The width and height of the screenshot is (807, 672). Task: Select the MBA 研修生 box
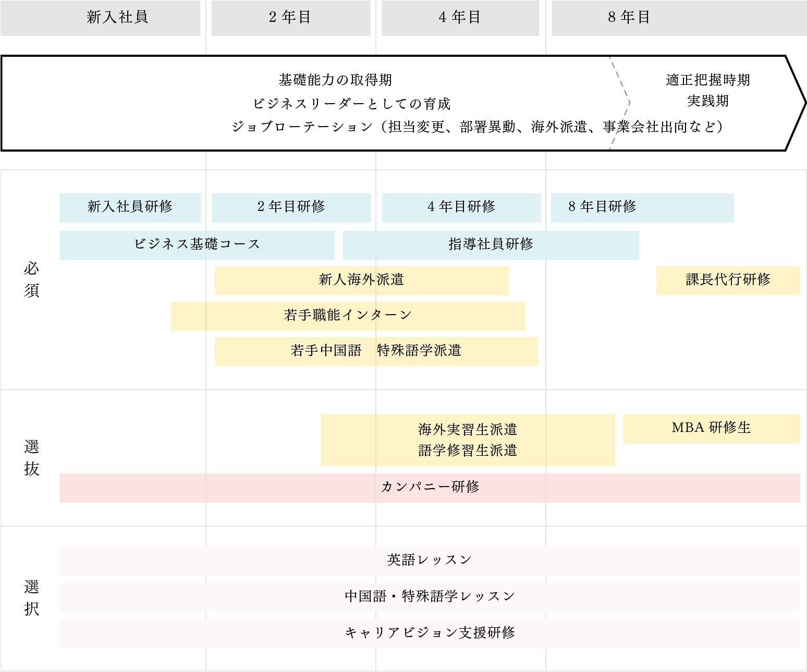(712, 427)
